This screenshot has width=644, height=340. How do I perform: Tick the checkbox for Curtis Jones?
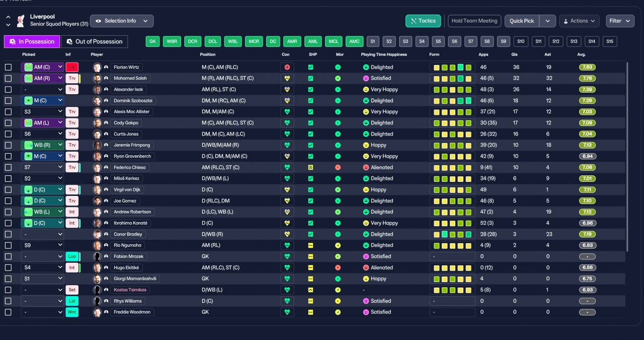point(8,134)
